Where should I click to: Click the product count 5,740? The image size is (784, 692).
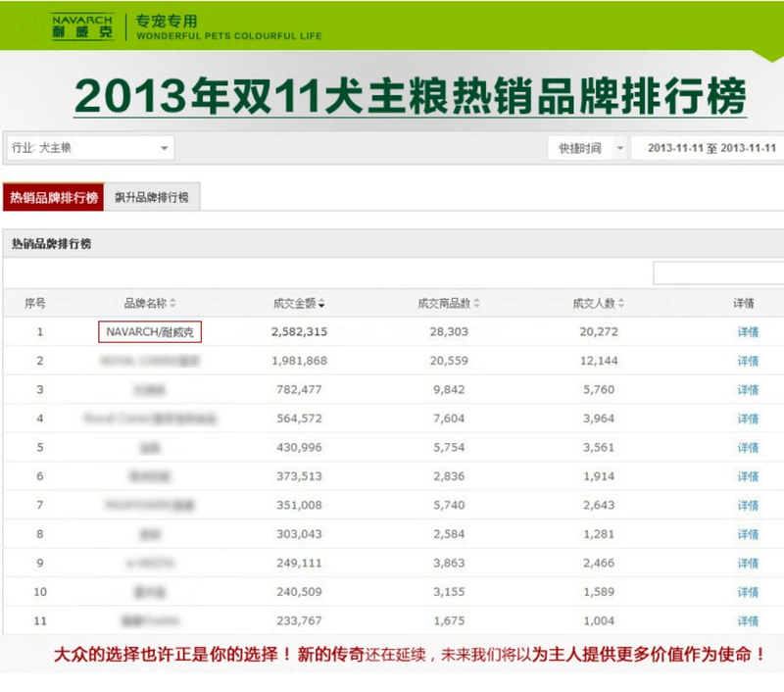pos(449,506)
